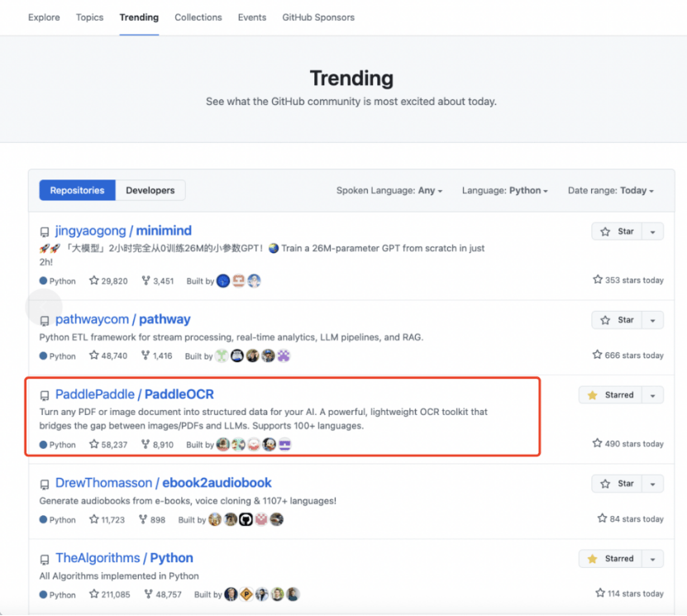
Task: Click minimind's 29,820 stargazers count
Action: tap(108, 280)
